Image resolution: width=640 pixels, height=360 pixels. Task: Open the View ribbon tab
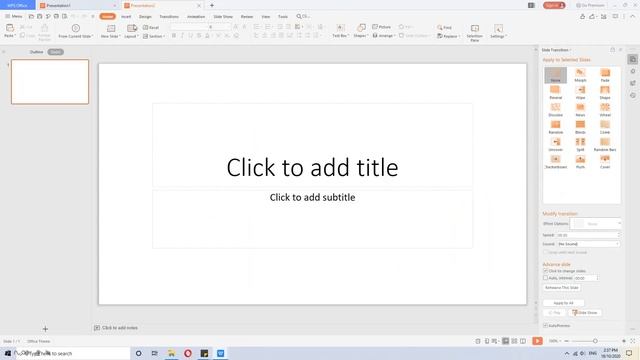[266, 17]
